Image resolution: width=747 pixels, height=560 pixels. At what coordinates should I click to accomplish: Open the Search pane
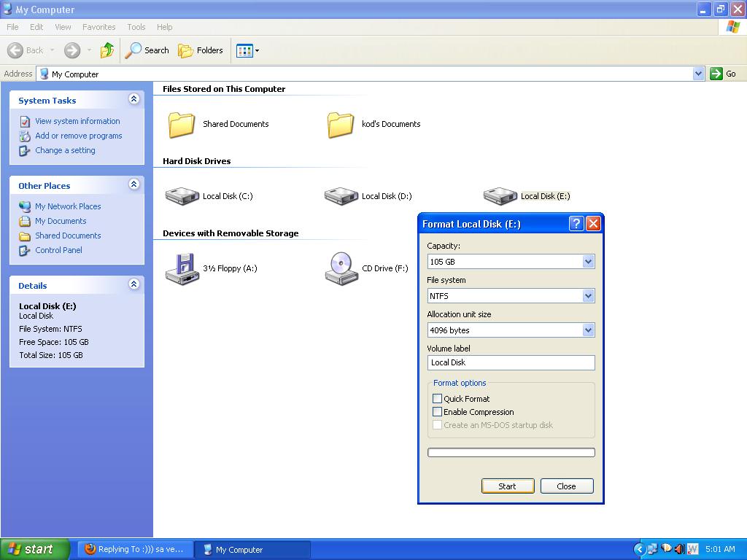click(147, 50)
